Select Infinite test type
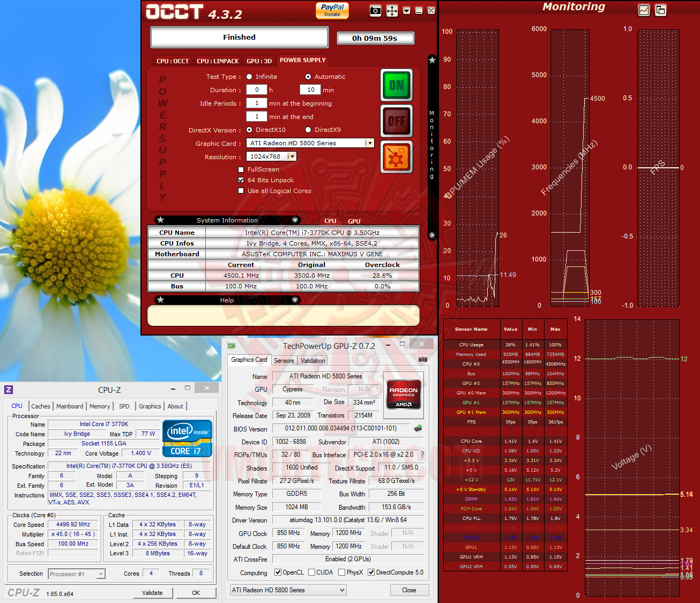Viewport: 700px width, 603px height. point(250,77)
